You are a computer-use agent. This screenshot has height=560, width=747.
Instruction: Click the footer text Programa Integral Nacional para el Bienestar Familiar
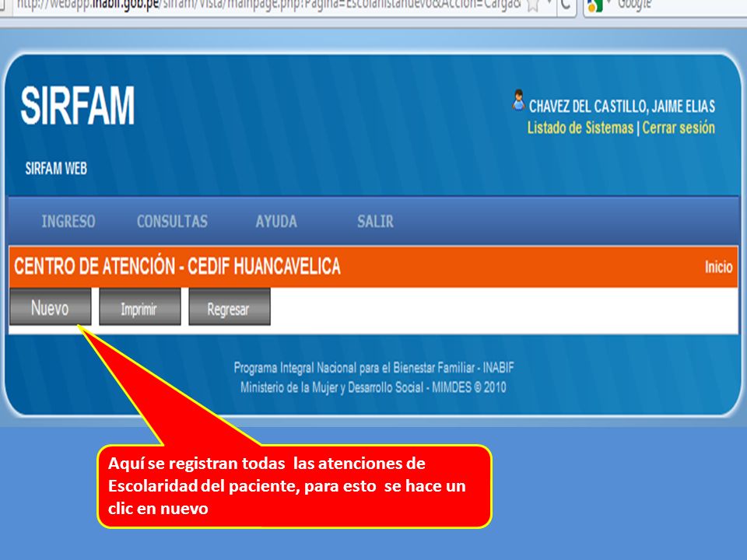355,368
